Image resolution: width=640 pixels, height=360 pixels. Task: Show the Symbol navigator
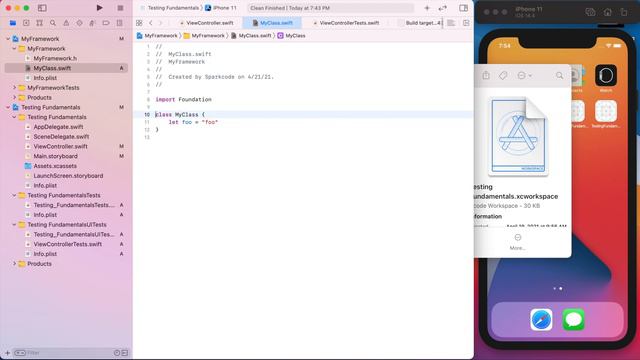[39, 23]
